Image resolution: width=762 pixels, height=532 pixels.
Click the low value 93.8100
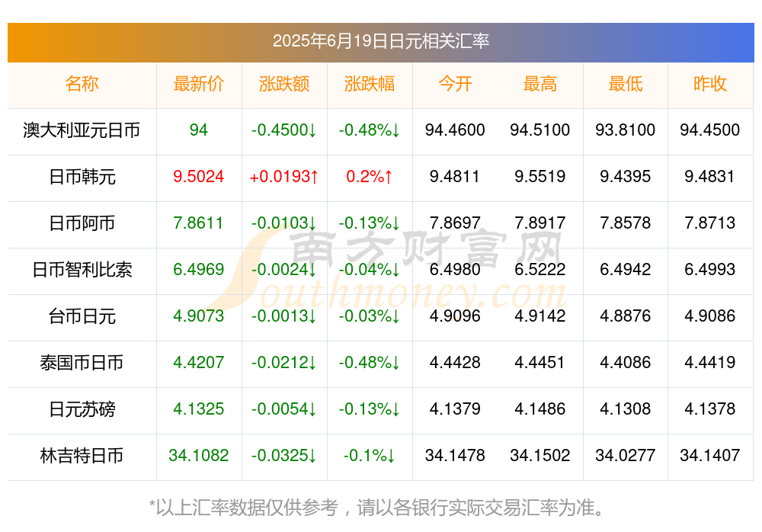point(626,130)
